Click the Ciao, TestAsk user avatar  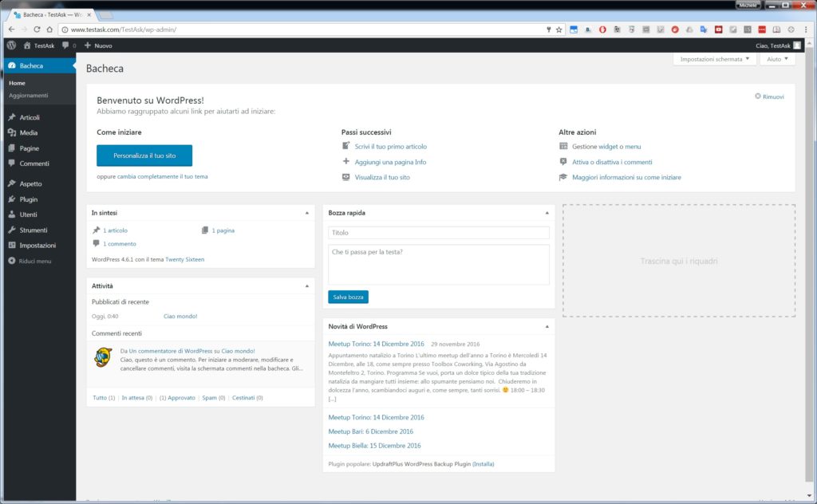click(797, 45)
